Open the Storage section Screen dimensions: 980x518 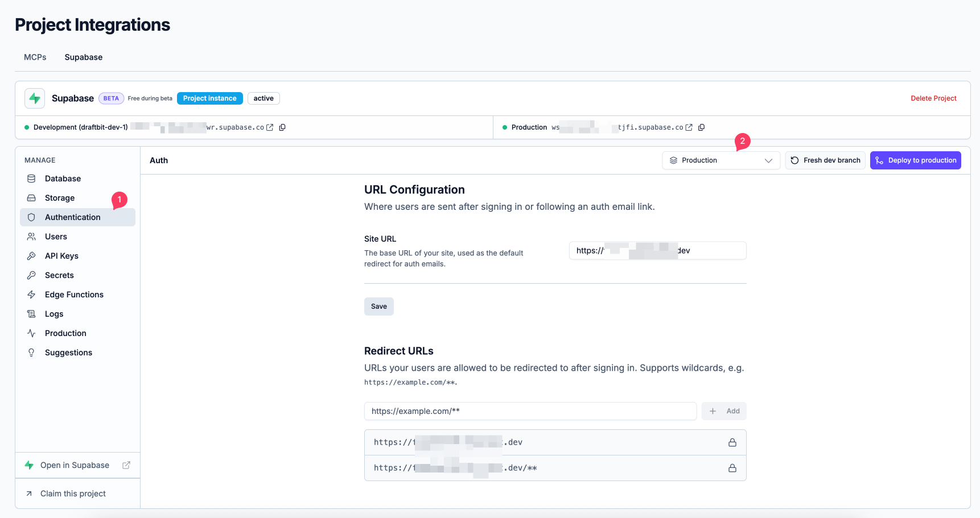[x=77, y=198]
